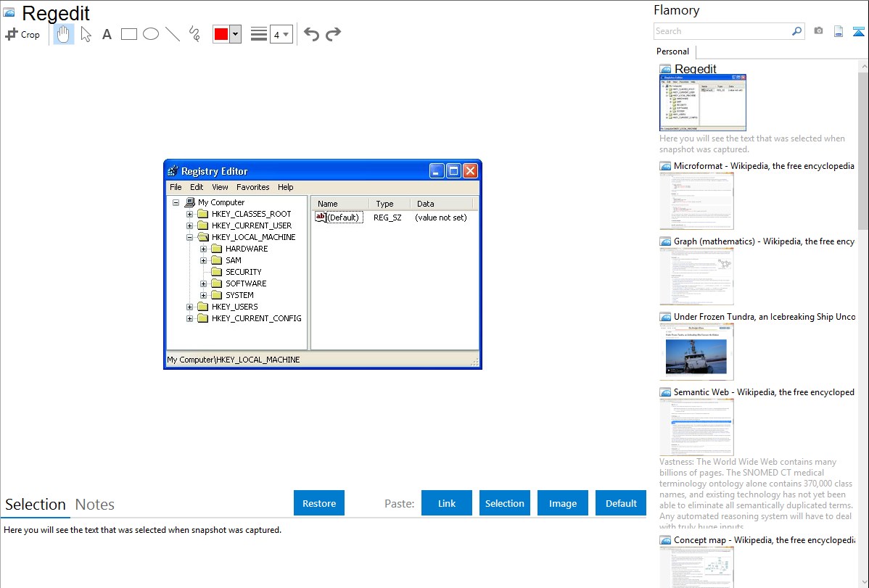Expand the SOFTWARE key
Screen dimensions: 869x588
tap(203, 283)
